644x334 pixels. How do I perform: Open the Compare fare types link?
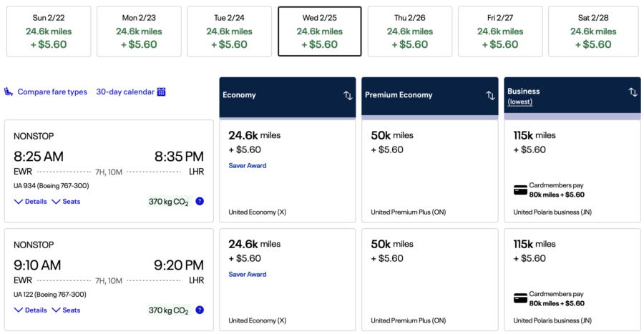coord(52,92)
